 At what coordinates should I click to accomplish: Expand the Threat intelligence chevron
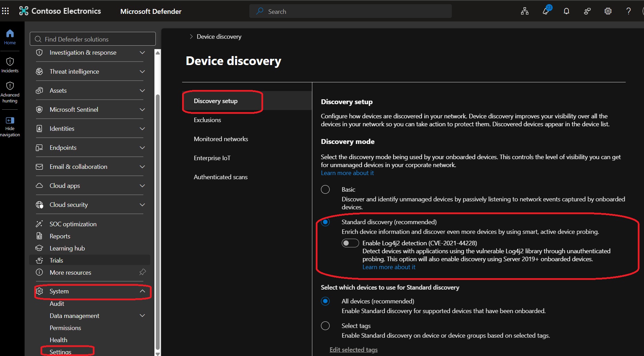tap(142, 72)
